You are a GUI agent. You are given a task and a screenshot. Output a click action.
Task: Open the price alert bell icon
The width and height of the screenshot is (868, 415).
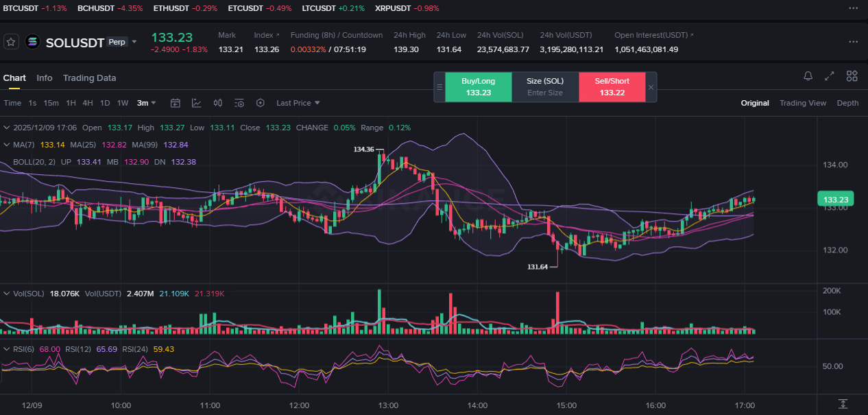point(808,76)
